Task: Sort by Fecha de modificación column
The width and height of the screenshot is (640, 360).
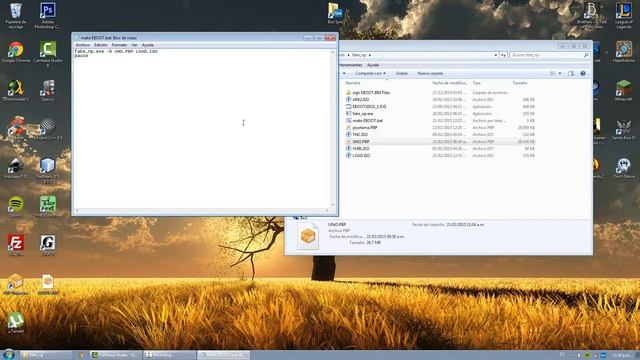Action: [450, 83]
